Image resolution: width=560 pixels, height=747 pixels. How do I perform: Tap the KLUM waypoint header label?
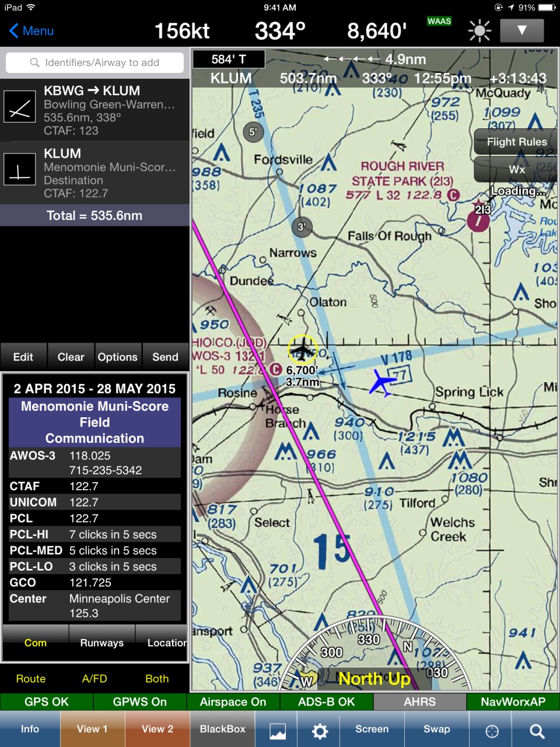coord(231,78)
